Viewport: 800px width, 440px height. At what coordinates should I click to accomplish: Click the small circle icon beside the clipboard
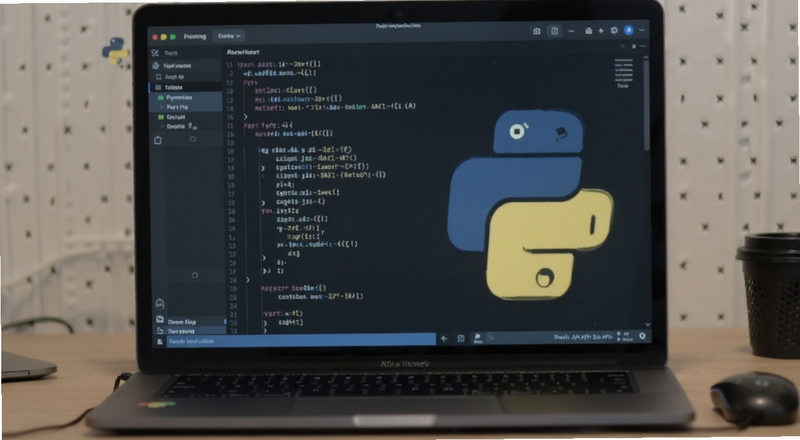pos(193,139)
